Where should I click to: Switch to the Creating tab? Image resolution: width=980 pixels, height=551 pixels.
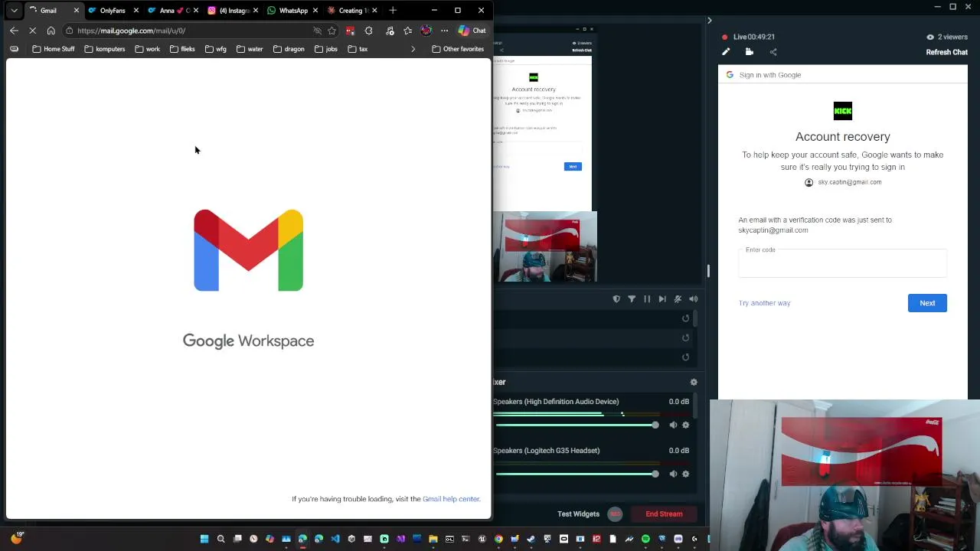(352, 11)
